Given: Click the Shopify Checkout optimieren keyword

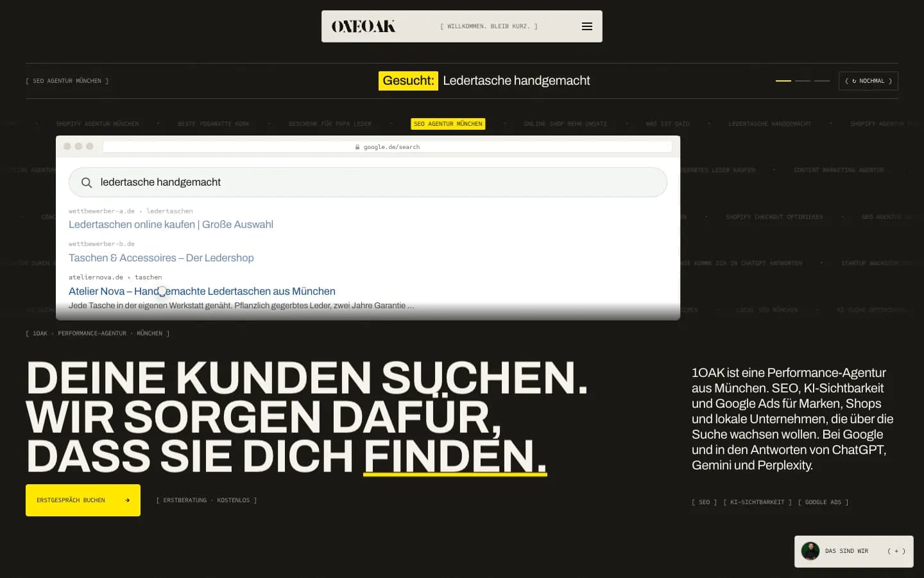Looking at the screenshot, I should 774,217.
